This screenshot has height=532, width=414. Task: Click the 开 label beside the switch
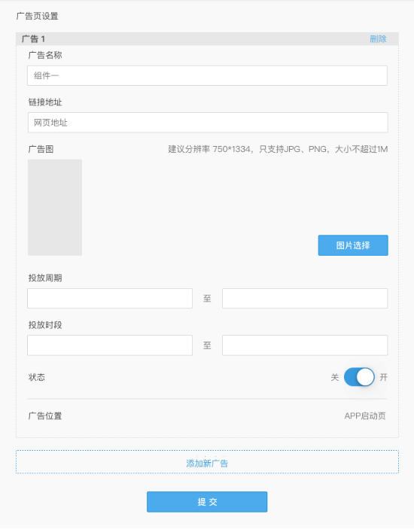coord(383,377)
